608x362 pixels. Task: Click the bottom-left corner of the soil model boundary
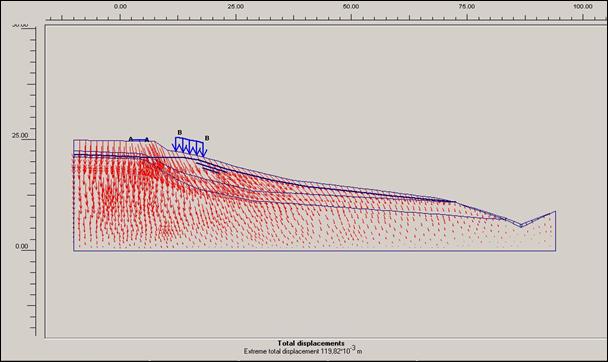point(74,251)
